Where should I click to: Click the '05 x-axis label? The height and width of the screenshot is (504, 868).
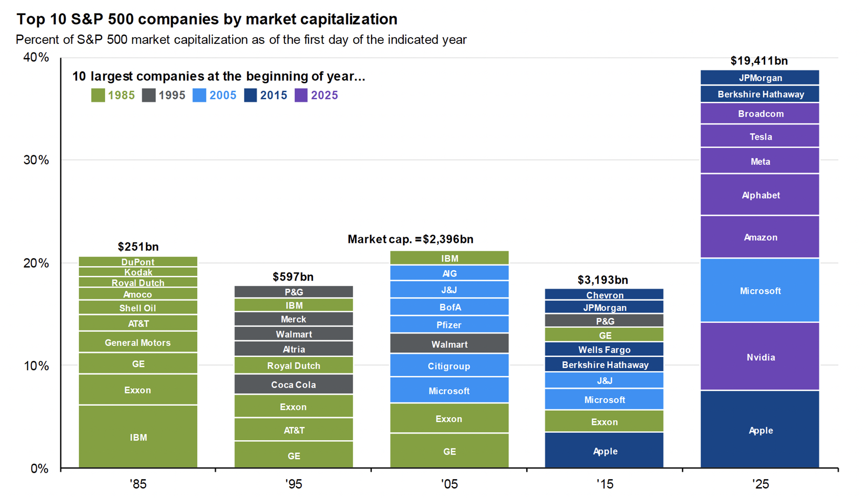click(x=449, y=484)
